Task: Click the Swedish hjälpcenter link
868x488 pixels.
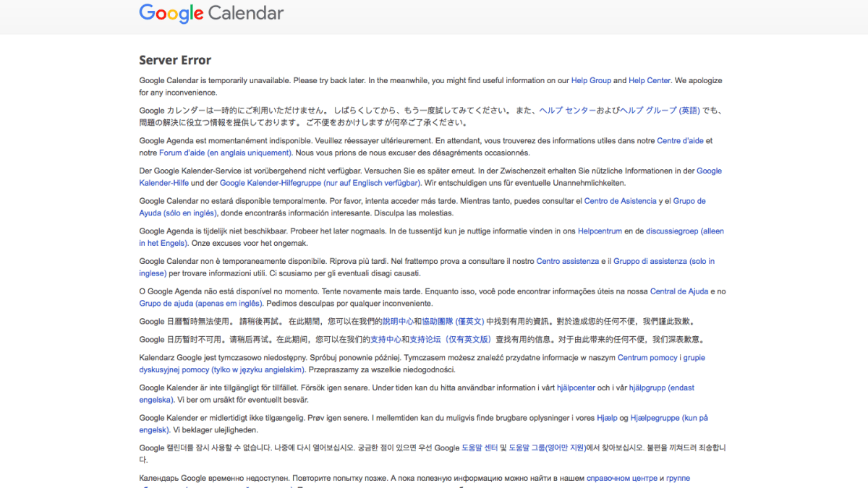Action: (576, 388)
